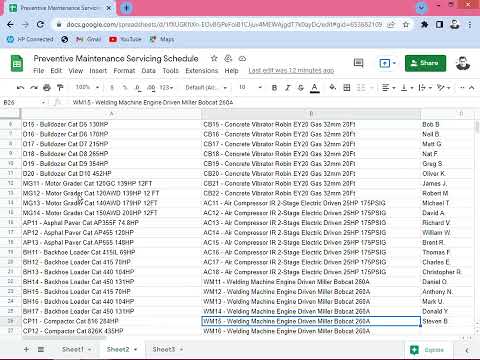Open last edit version history link
The width and height of the screenshot is (480, 360).
(291, 70)
